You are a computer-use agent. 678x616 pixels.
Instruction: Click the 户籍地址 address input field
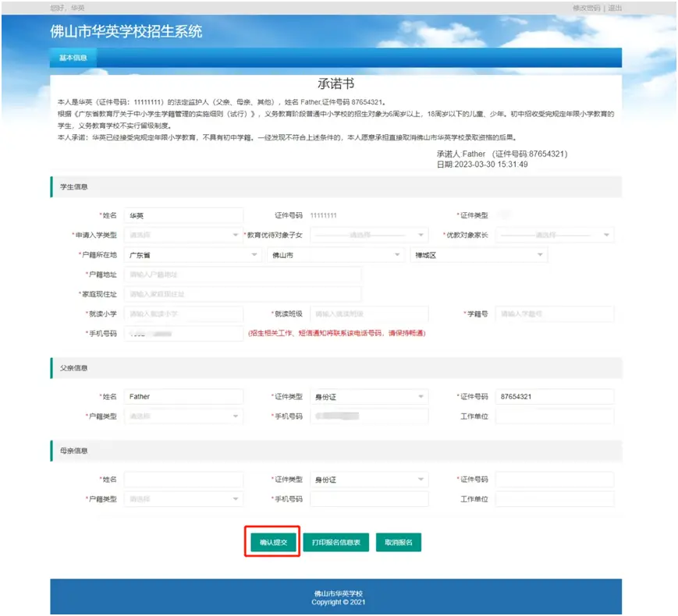click(242, 274)
